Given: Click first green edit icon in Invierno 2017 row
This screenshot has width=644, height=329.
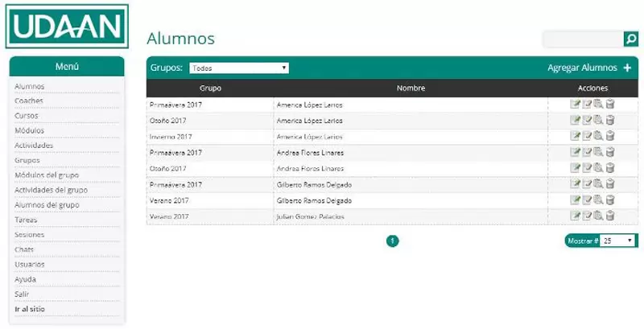Looking at the screenshot, I should (x=575, y=136).
